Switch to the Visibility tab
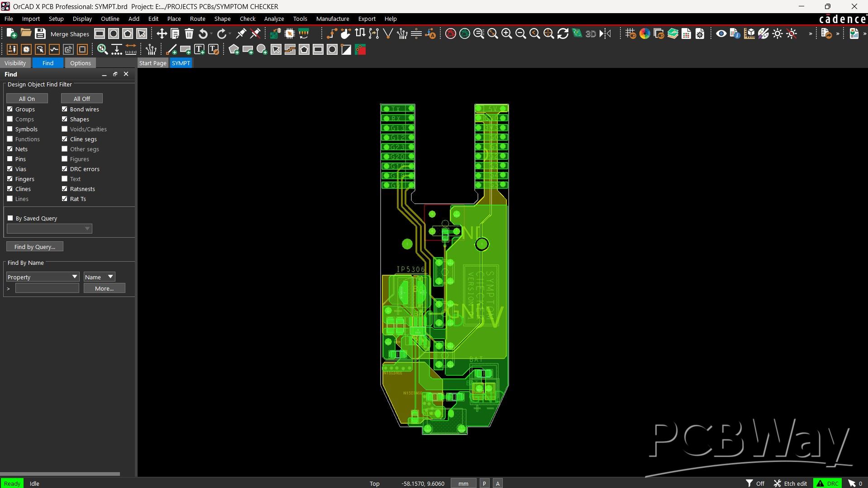This screenshot has width=868, height=488. coord(15,63)
